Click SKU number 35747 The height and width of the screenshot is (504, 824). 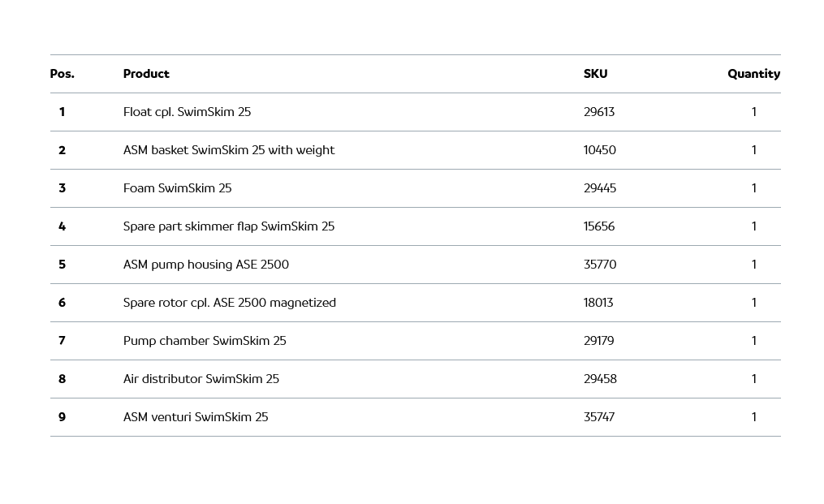point(599,417)
